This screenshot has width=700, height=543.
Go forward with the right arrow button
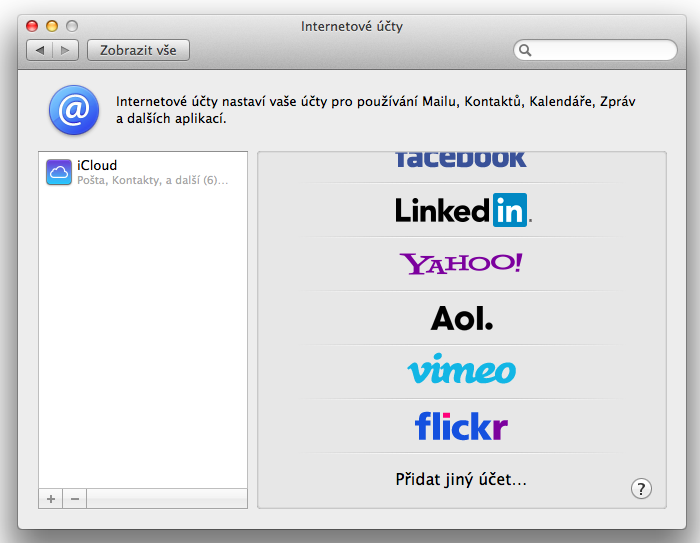(66, 50)
